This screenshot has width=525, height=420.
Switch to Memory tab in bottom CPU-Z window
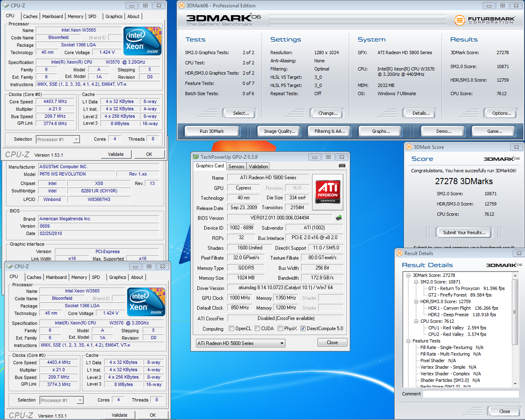click(79, 277)
